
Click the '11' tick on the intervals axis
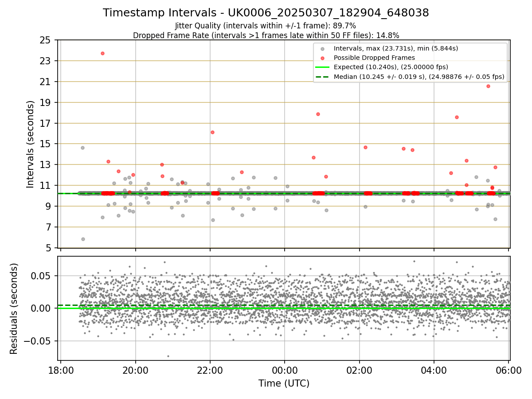(46, 186)
